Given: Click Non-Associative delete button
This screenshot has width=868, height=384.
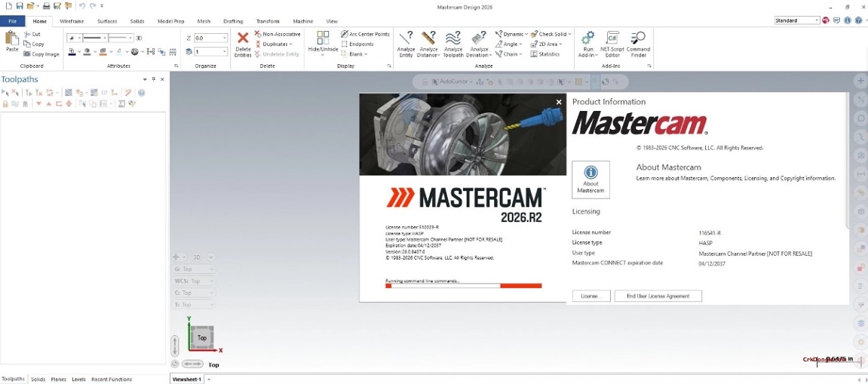Looking at the screenshot, I should [278, 34].
